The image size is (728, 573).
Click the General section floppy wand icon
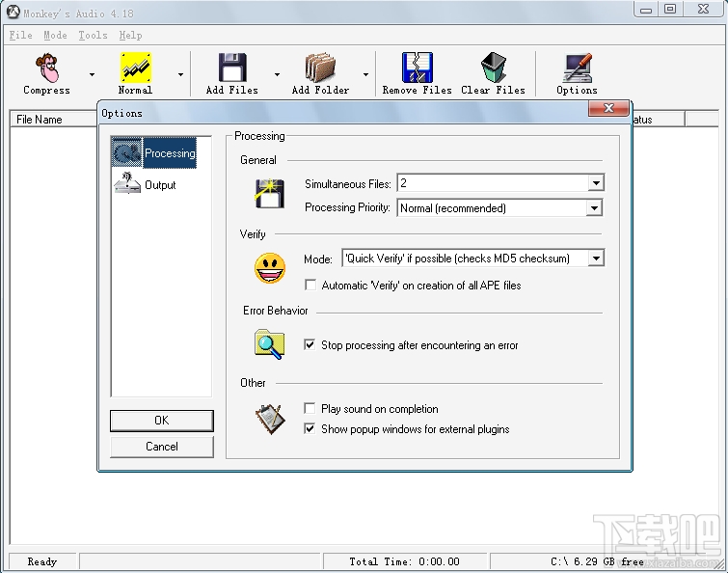click(270, 193)
